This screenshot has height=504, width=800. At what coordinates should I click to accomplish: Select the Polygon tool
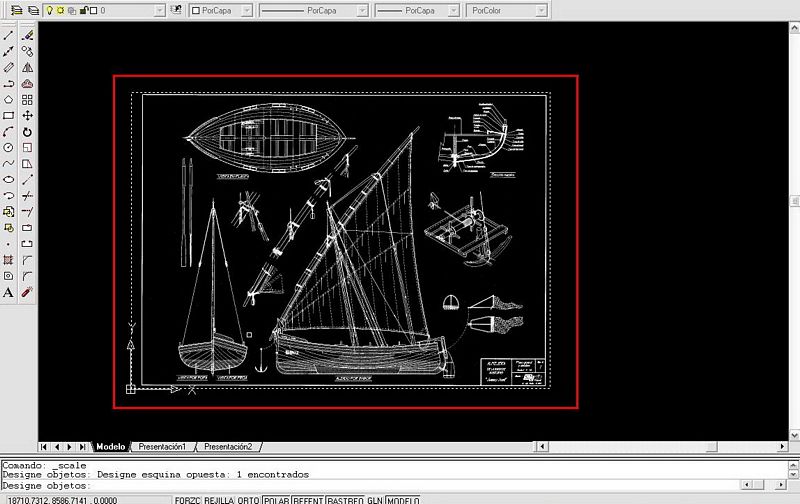click(8, 99)
